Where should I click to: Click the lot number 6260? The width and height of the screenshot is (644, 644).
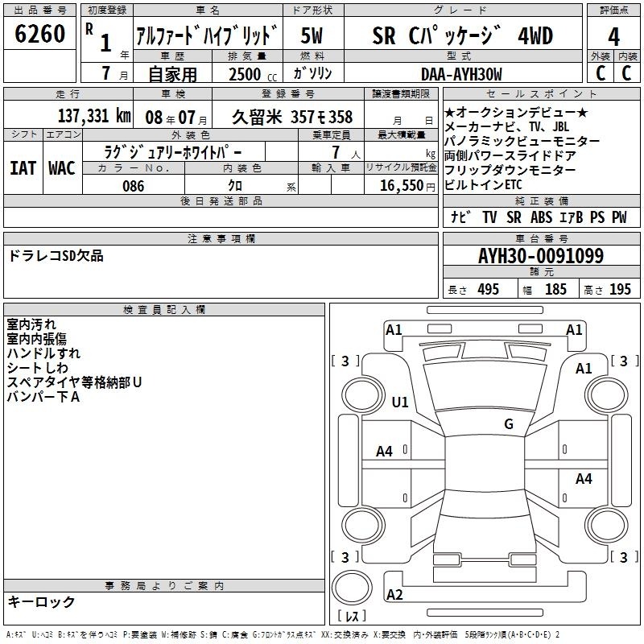39,35
